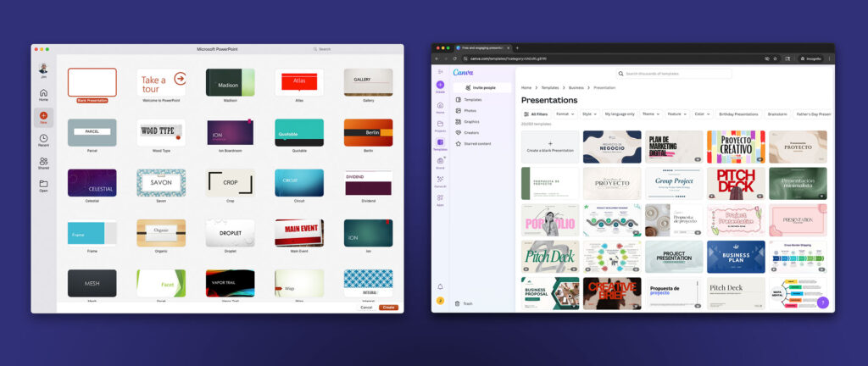Open a new Chrome tab
The image size is (868, 366).
coord(517,48)
